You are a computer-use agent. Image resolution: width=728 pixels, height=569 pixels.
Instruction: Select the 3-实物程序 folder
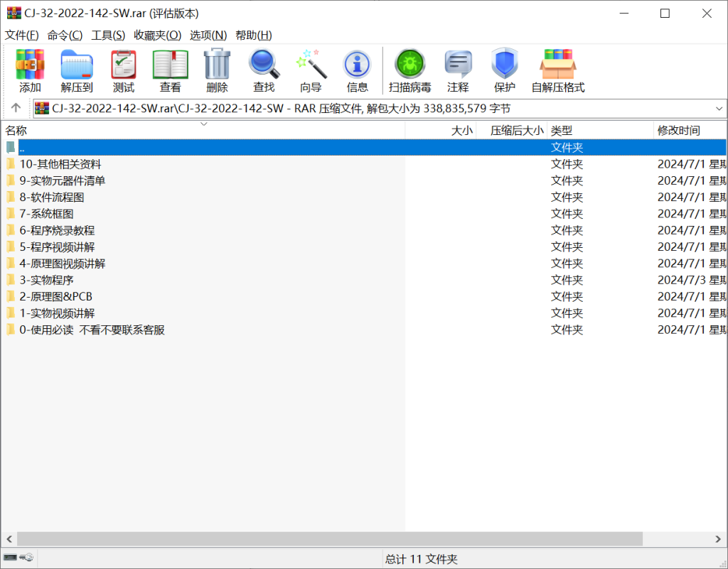click(46, 280)
